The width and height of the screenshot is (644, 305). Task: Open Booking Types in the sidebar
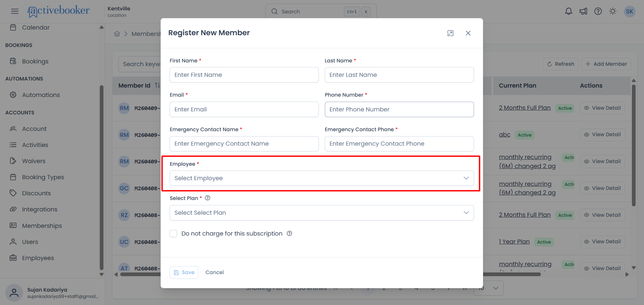point(43,177)
